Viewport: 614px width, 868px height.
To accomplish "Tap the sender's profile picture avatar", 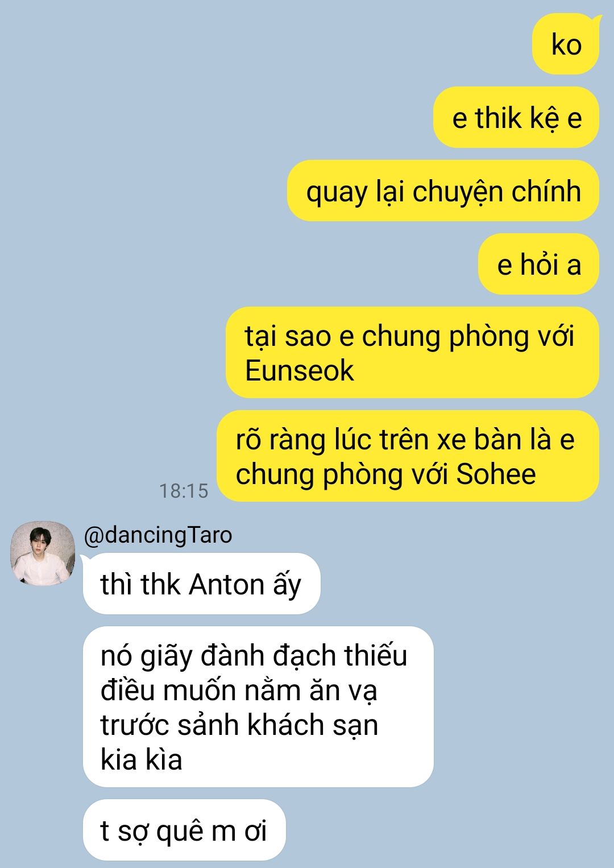I will pyautogui.click(x=43, y=552).
